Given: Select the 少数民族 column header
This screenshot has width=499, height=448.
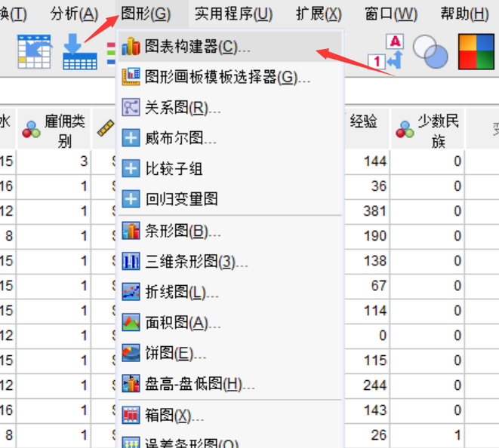Looking at the screenshot, I should point(428,130).
